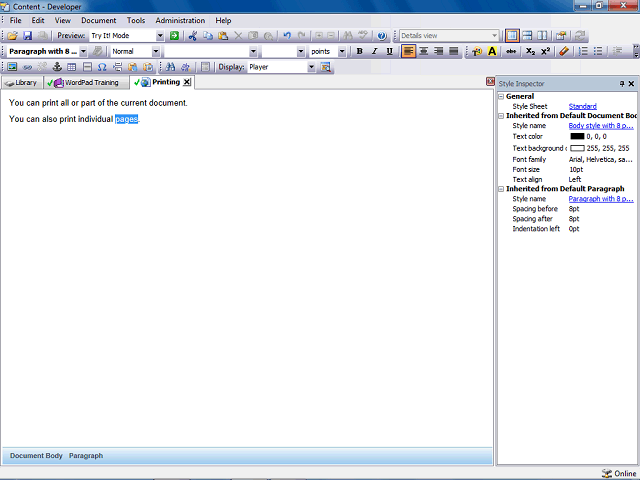Viewport: 640px width, 480px height.
Task: Click the preview icon next to the Display dropdown
Action: tap(325, 67)
